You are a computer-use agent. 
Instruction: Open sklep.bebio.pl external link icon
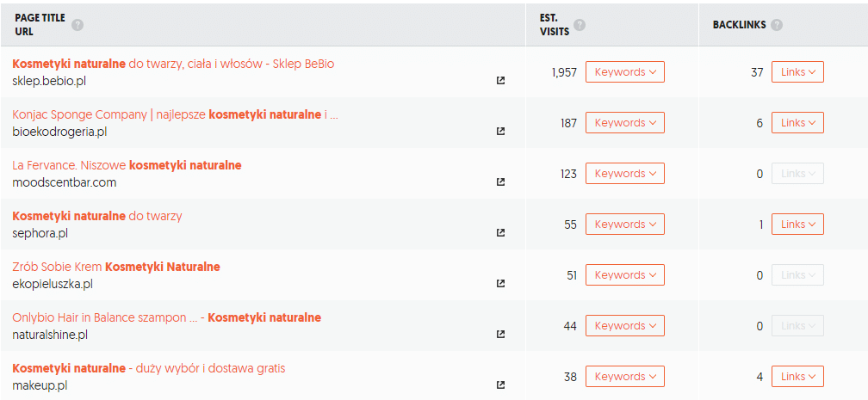(x=500, y=81)
